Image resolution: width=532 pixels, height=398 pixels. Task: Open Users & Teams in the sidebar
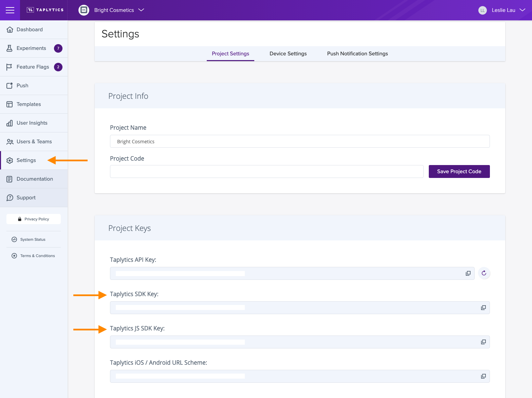[x=34, y=142]
